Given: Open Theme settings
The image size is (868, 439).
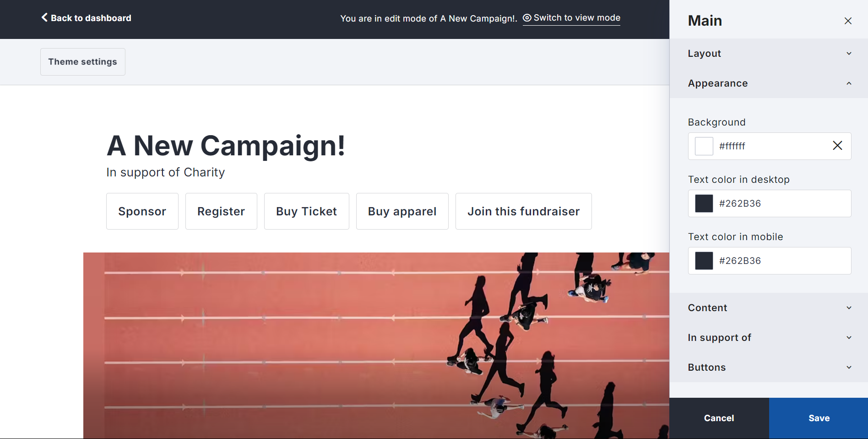Looking at the screenshot, I should [x=83, y=62].
